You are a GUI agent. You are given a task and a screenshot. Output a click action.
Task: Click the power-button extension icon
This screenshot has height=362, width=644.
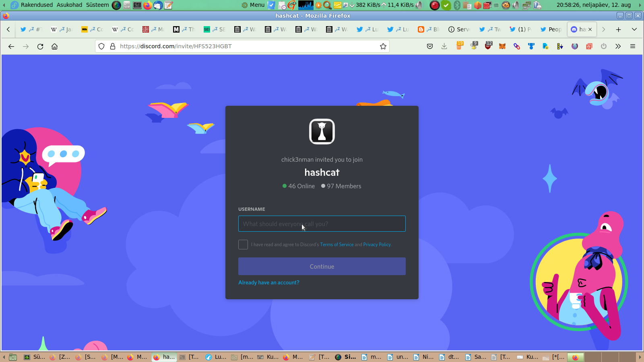[604, 46]
